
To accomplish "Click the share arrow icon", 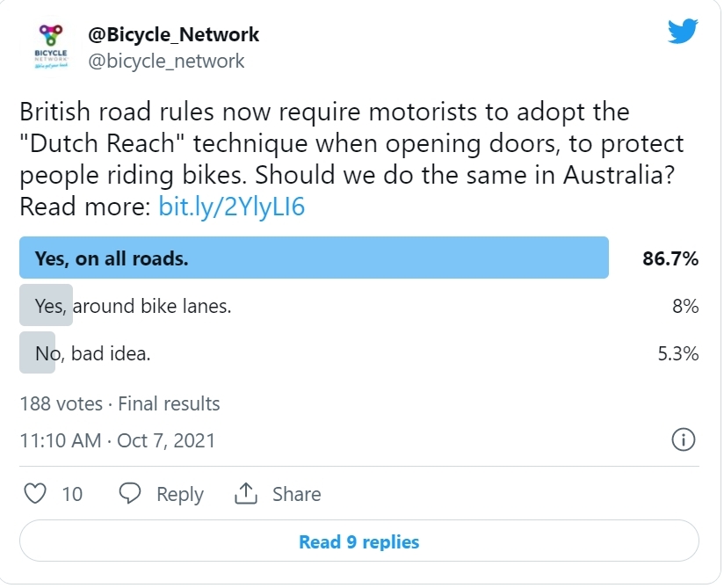I will point(245,494).
